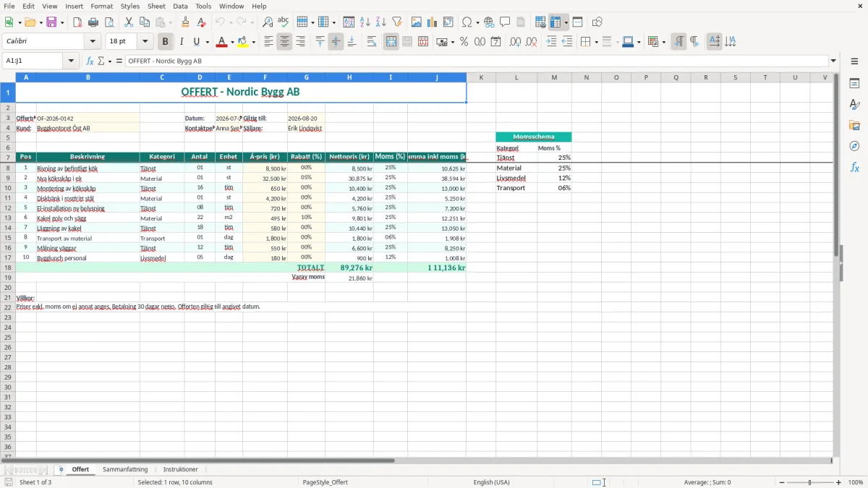Expand the font size dropdown
The width and height of the screenshot is (868, 488).
pos(145,42)
